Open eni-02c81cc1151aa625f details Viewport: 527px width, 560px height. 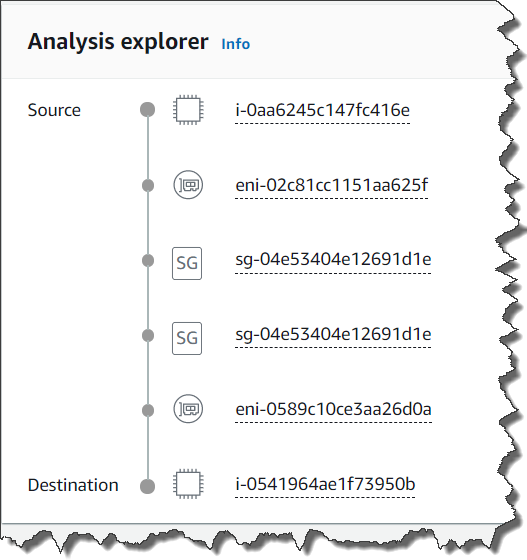[331, 185]
